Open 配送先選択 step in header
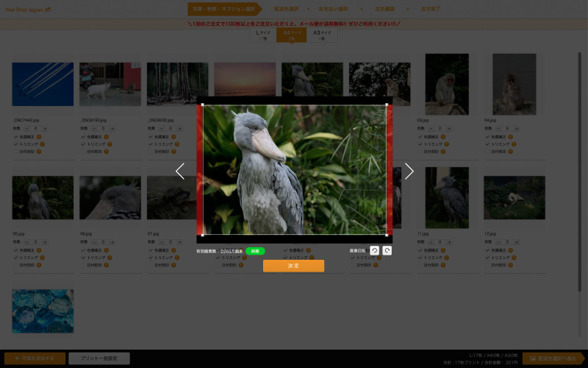Viewport: 588px width, 368px height. [287, 9]
